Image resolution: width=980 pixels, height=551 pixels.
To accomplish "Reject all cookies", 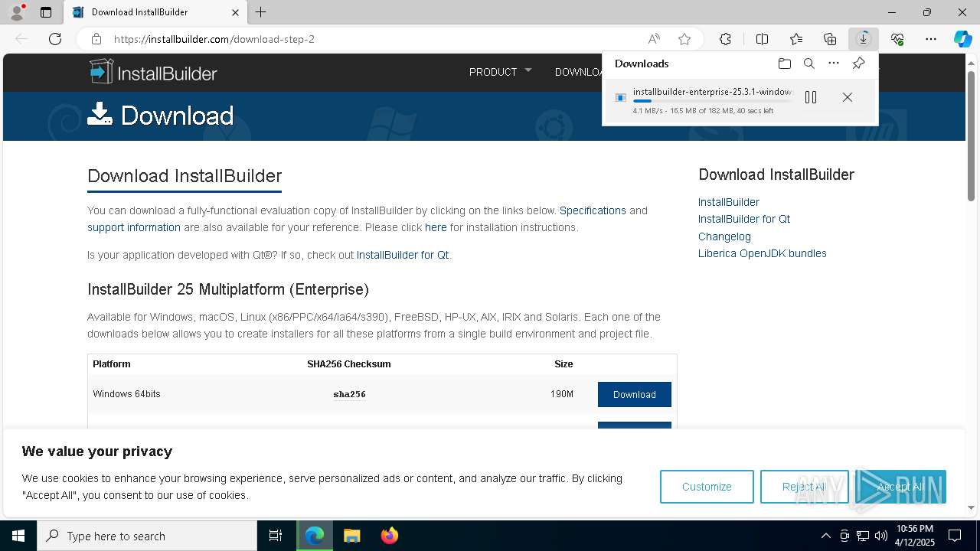I will coord(805,487).
